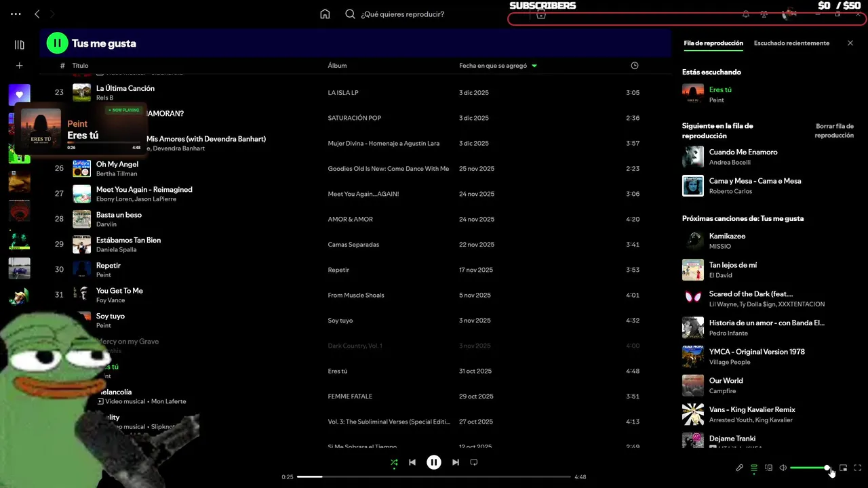
Task: Select track Oh My Angel
Action: (117, 164)
